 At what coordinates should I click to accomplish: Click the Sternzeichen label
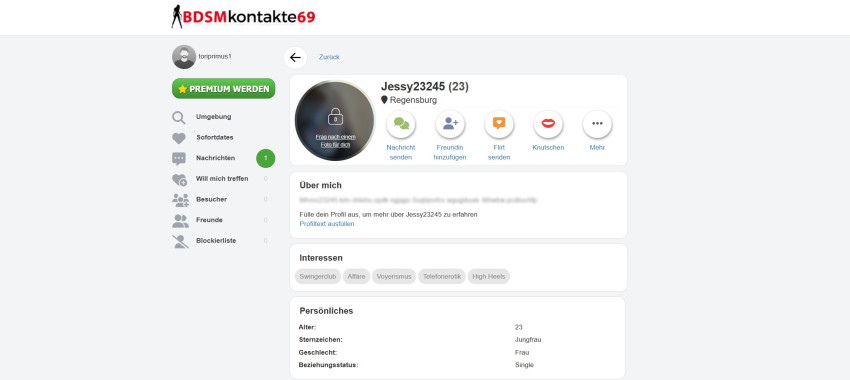click(x=320, y=340)
